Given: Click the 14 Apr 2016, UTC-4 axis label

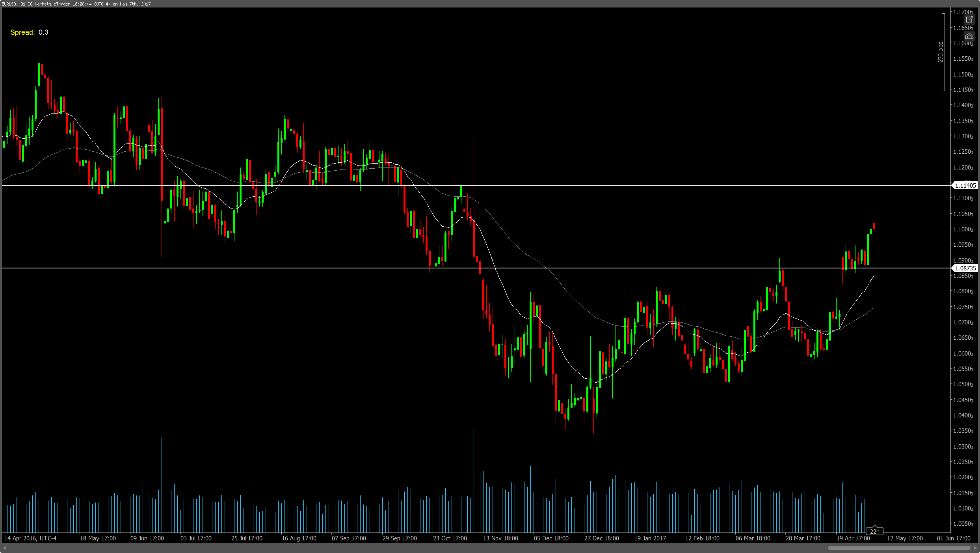Looking at the screenshot, I should (30, 538).
